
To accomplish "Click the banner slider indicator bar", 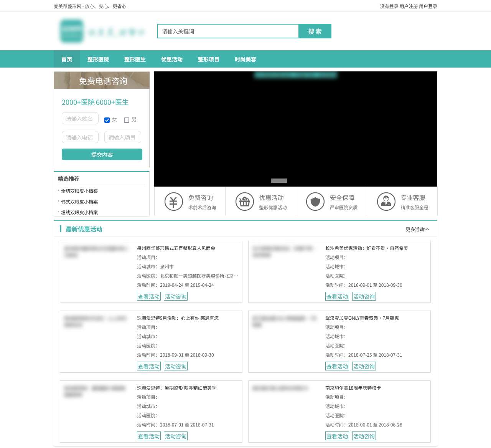I will tap(279, 180).
